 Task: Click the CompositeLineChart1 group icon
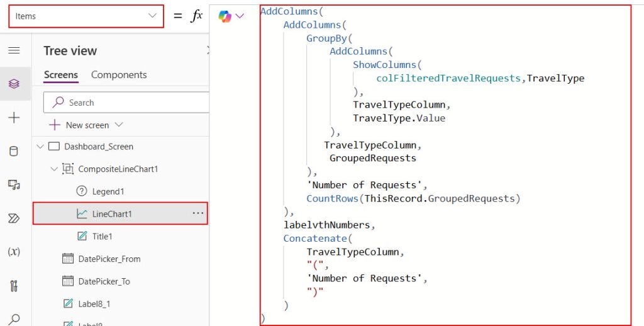pos(68,169)
